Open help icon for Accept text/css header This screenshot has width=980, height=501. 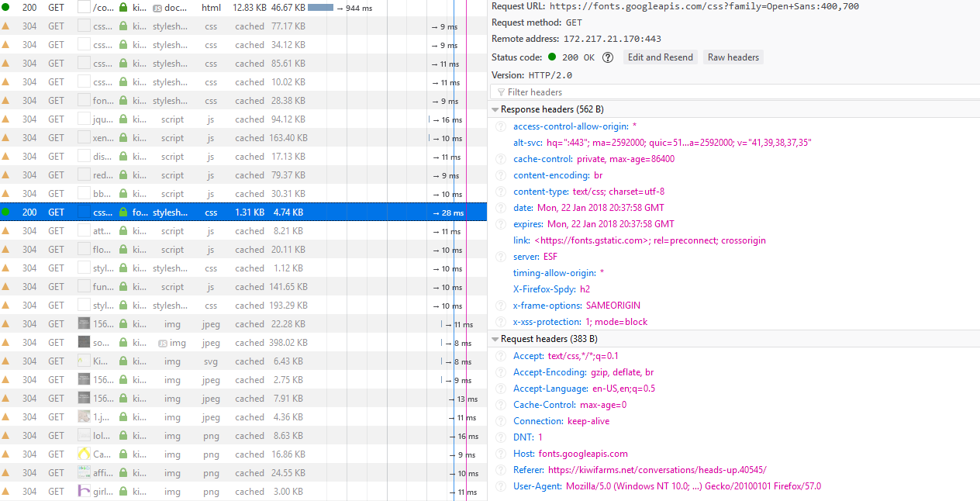tap(501, 356)
